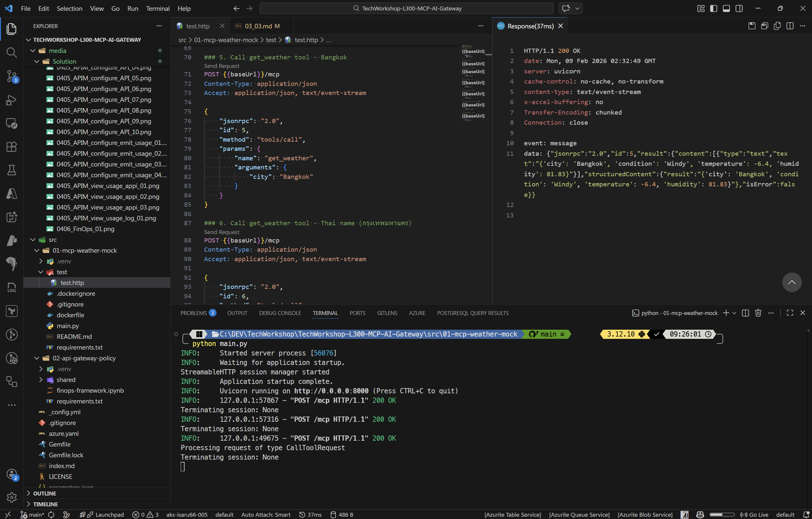Image resolution: width=812 pixels, height=519 pixels.
Task: Open the customize layout button
Action: (701, 8)
